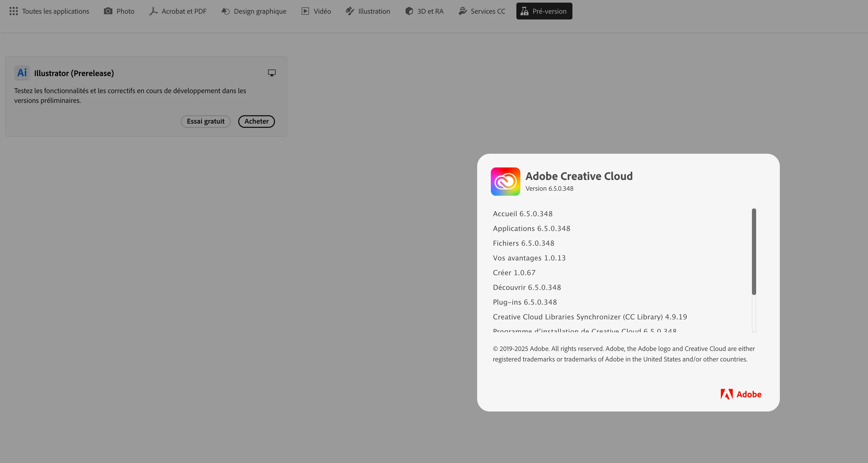Screen dimensions: 868x463
Task: Click the 3D et RA cube icon
Action: pos(409,11)
